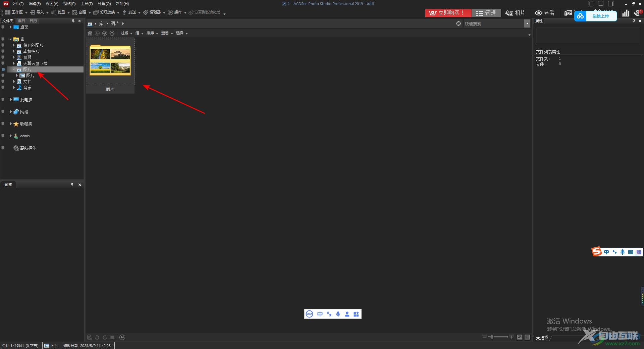The image size is (644, 349).
Task: Toggle Easy-Select marker for 桌面 folder
Action: 3,27
